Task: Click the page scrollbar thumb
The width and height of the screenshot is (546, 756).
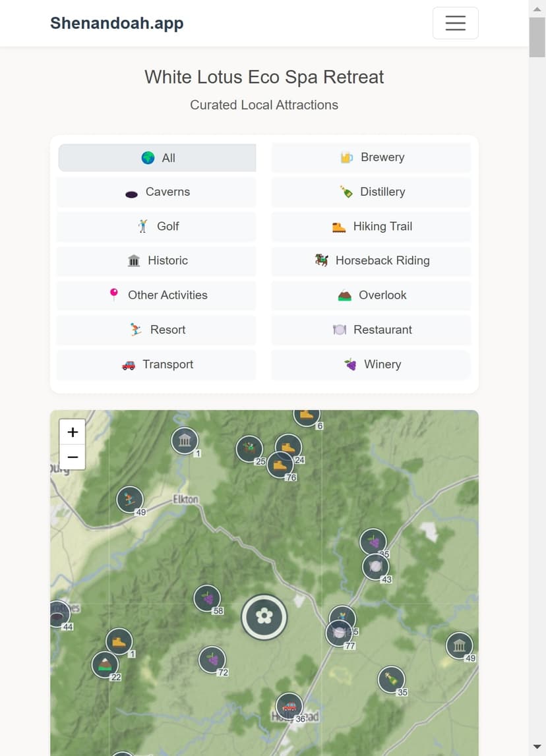Action: pos(537,38)
